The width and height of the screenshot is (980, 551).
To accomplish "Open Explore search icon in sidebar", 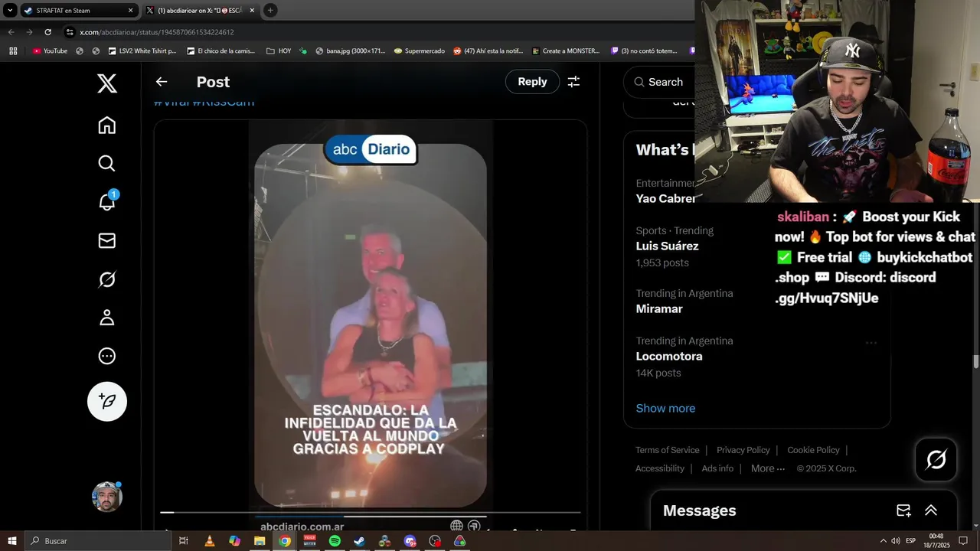I will 107,164.
